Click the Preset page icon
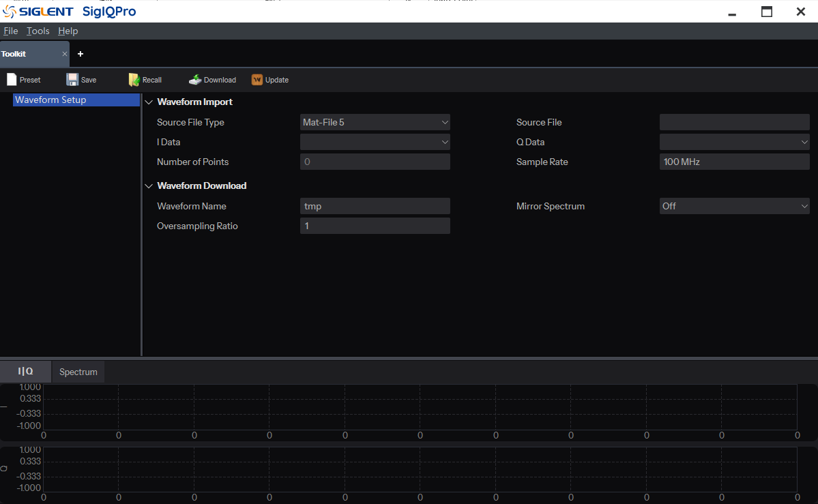This screenshot has height=504, width=818. (x=12, y=79)
